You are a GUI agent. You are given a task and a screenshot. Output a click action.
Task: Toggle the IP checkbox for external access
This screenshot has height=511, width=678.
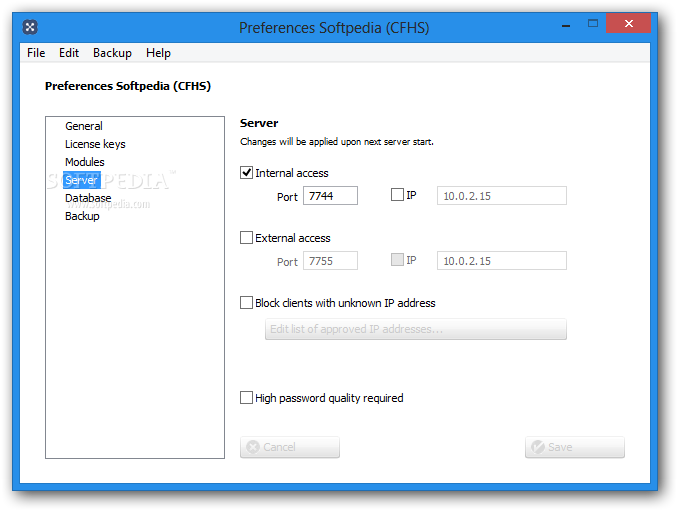(x=397, y=259)
